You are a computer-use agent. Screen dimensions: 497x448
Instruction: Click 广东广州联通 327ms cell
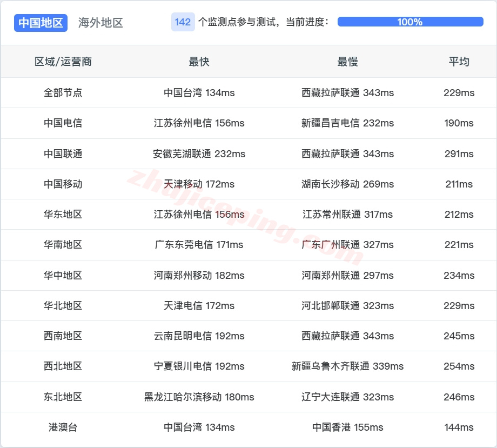(x=348, y=244)
